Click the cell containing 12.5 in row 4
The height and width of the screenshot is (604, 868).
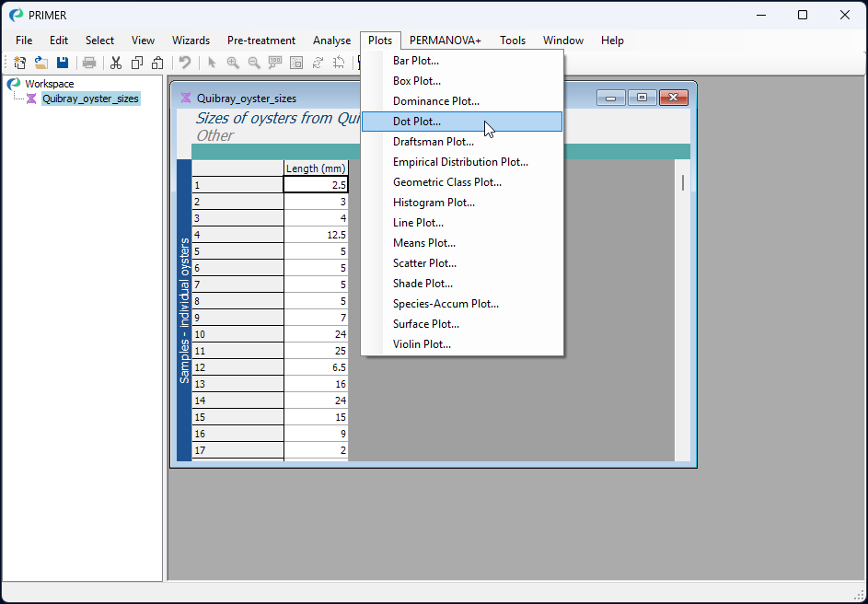click(316, 235)
